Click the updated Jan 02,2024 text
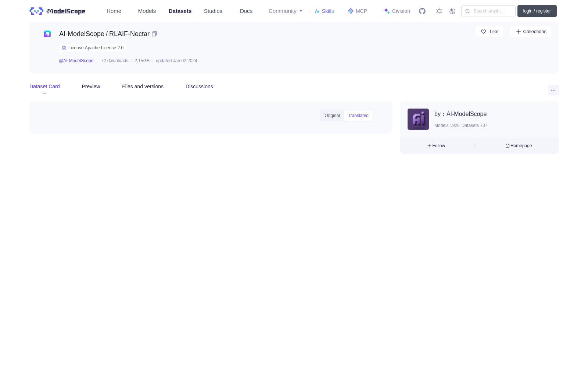The width and height of the screenshot is (588, 368). (176, 61)
